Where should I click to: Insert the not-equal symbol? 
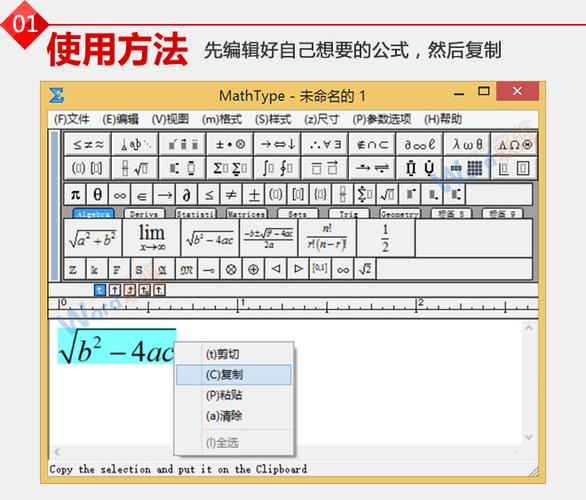pyautogui.click(x=231, y=195)
